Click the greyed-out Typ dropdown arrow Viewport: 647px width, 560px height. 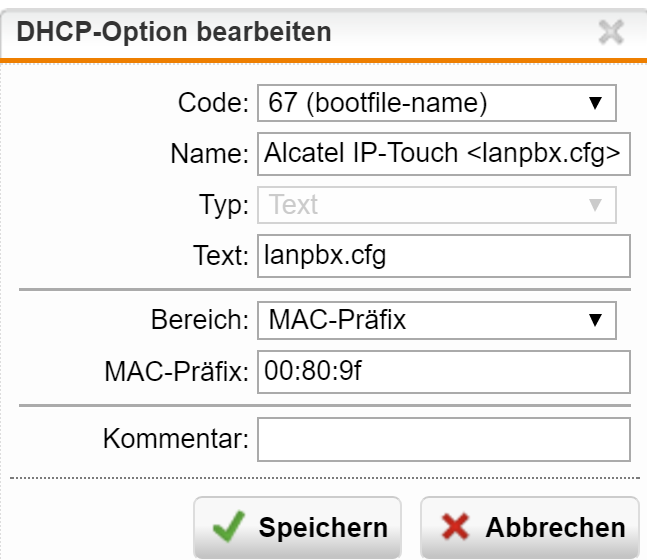[x=595, y=205]
